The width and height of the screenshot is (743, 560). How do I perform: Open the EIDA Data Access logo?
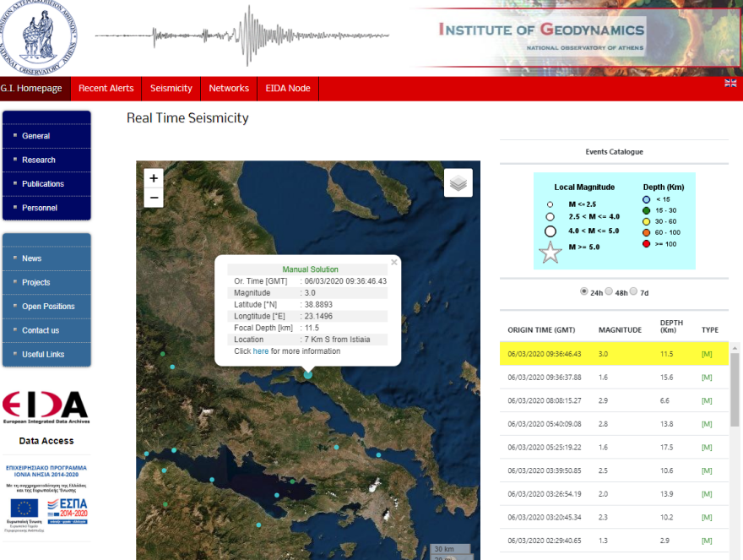pyautogui.click(x=46, y=408)
